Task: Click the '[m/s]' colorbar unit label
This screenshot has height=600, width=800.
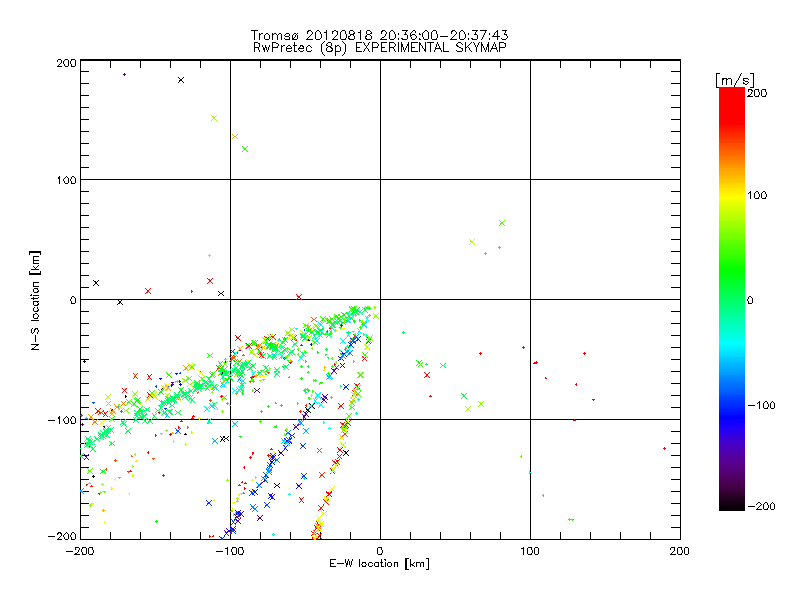Action: pyautogui.click(x=734, y=80)
